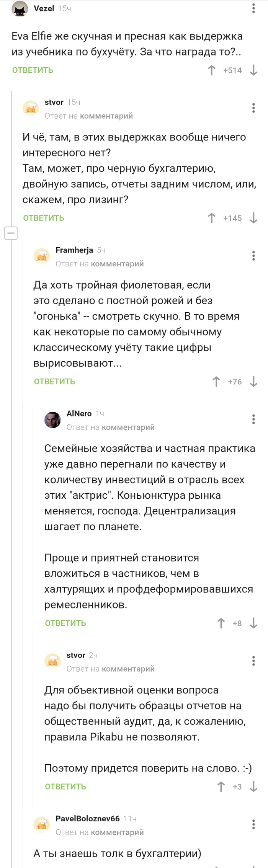Screen dimensions: 268x868
Task: Open options menu on Framherja's comment
Action: (x=253, y=256)
